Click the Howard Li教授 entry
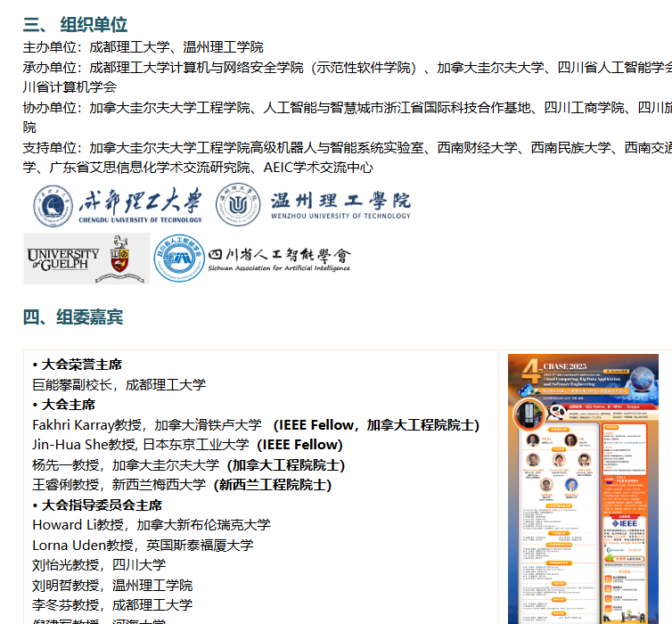Screen dimensions: 672x624 click(x=152, y=525)
